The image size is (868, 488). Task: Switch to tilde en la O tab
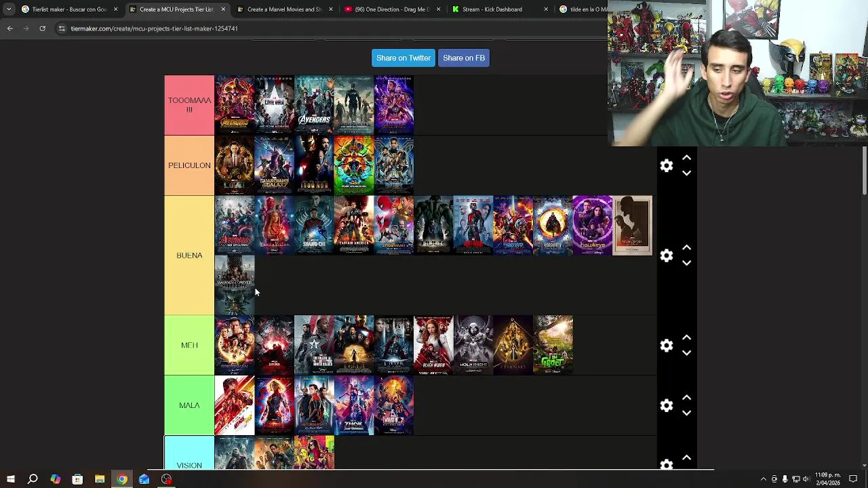pyautogui.click(x=583, y=9)
